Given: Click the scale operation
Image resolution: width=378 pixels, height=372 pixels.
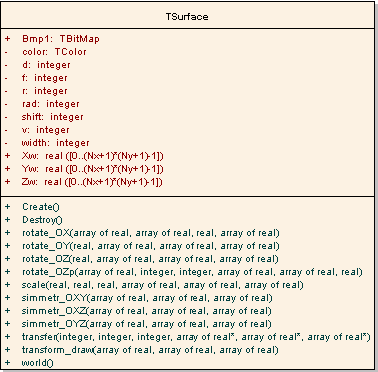Looking at the screenshot, I should 163,285.
